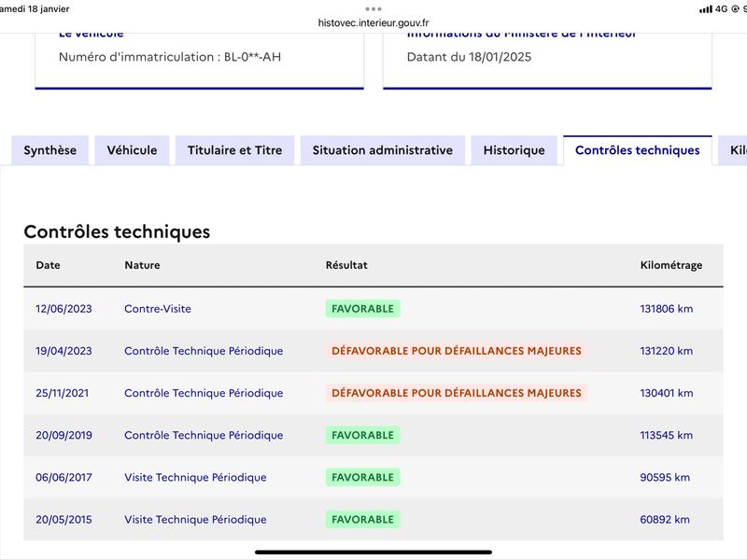Tap the three-dot multitasking icon

pyautogui.click(x=373, y=8)
